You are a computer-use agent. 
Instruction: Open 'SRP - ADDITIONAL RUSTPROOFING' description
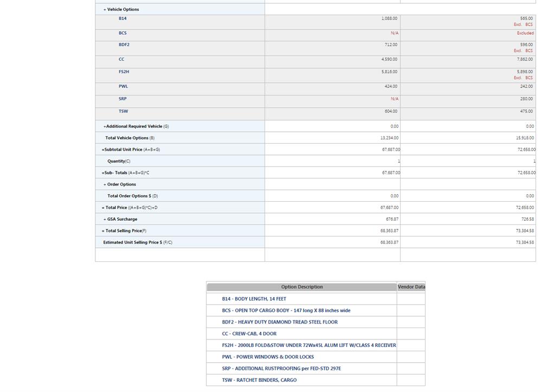281,369
